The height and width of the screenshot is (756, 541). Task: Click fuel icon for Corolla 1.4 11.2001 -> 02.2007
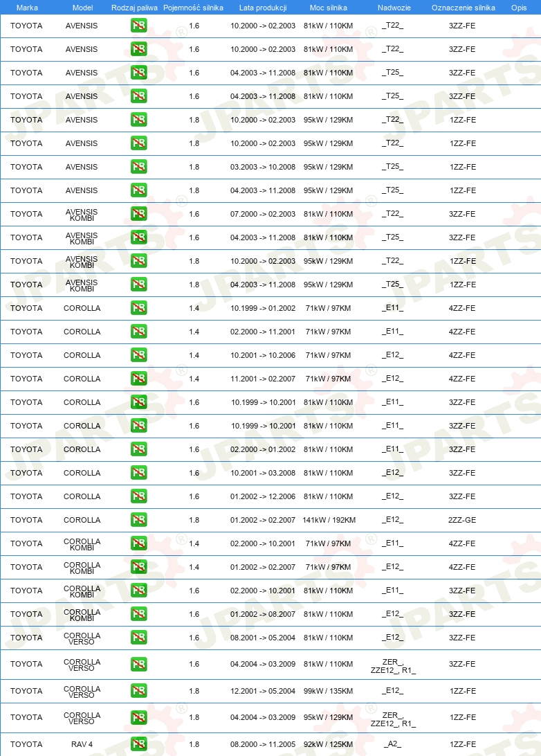pyautogui.click(x=139, y=379)
